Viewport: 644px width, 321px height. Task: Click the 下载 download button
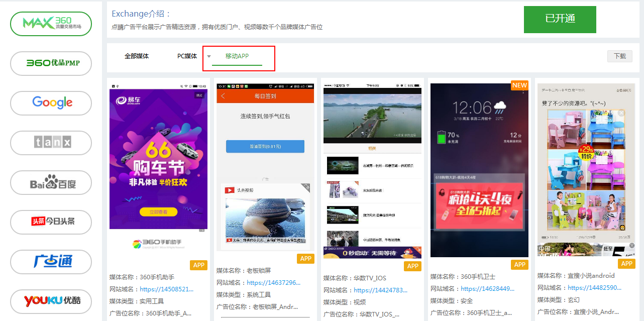(619, 56)
